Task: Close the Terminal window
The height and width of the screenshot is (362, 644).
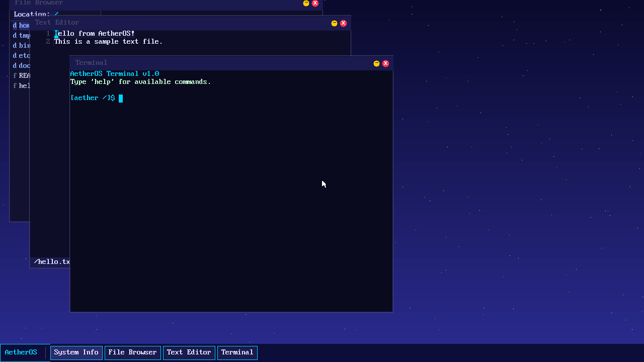Action: tap(385, 63)
